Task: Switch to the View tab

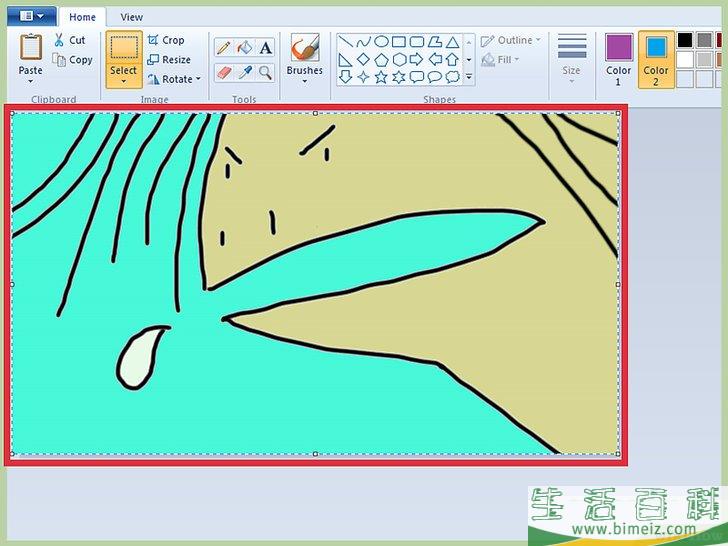Action: click(131, 17)
